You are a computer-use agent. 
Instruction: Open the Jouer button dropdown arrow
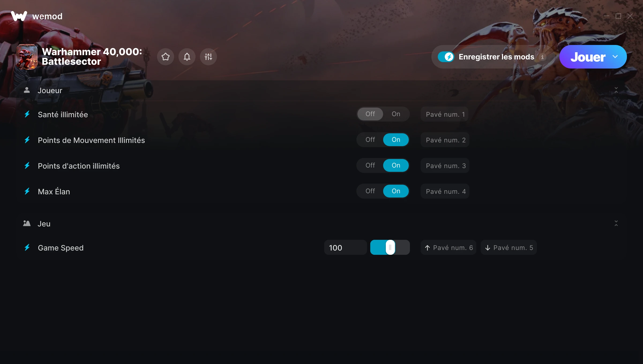[x=615, y=57]
